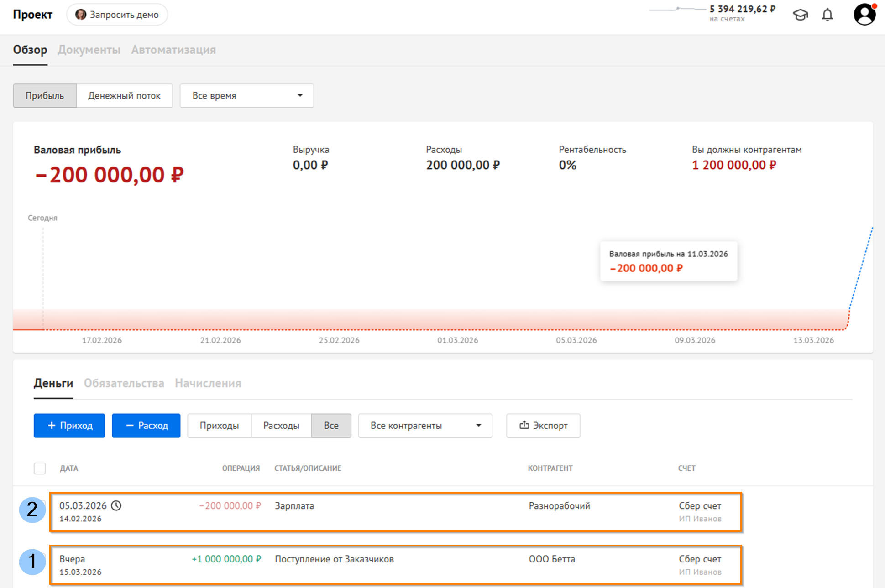Add income with the + Приход button
The image size is (885, 588).
point(69,426)
